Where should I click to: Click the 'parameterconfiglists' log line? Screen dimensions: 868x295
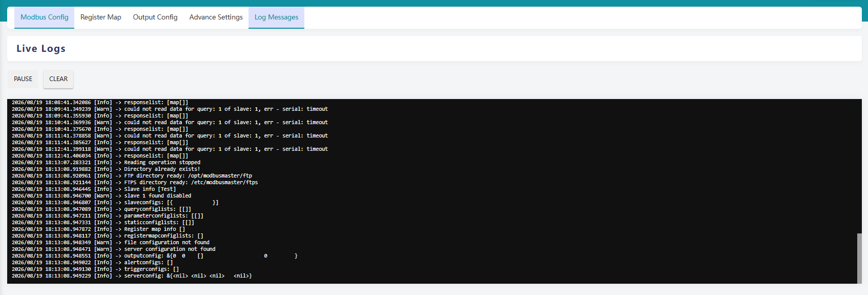[x=108, y=216]
